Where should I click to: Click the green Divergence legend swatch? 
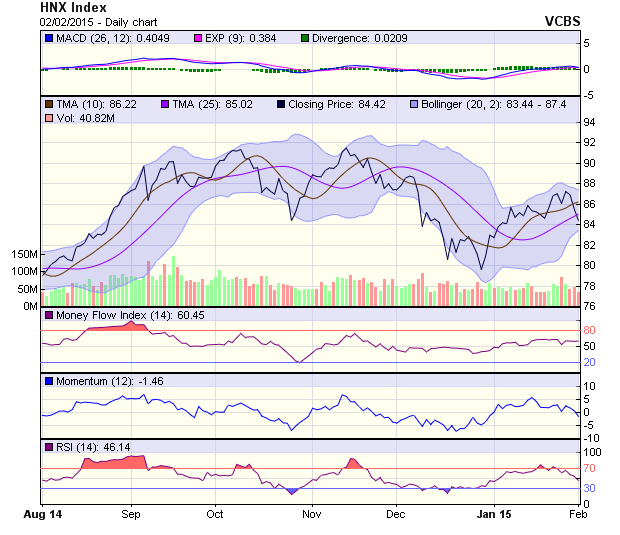(x=305, y=38)
